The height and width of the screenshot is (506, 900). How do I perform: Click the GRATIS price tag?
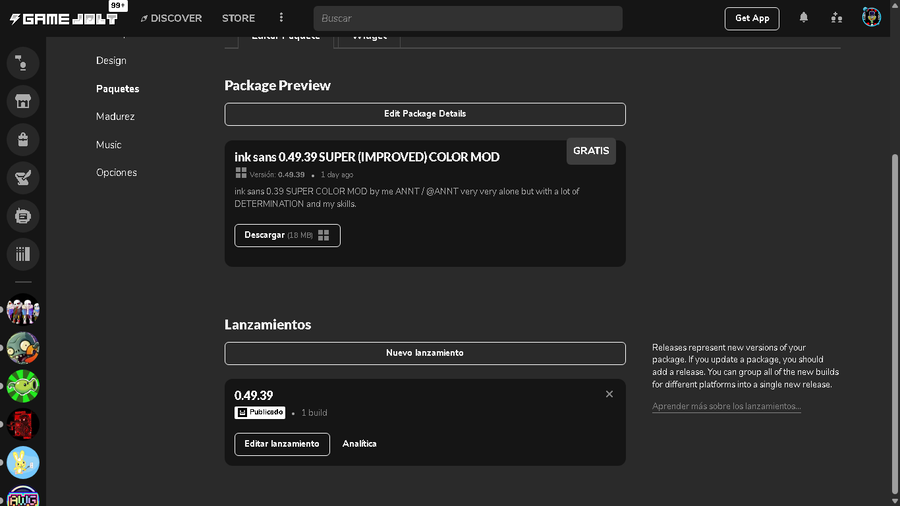[591, 151]
